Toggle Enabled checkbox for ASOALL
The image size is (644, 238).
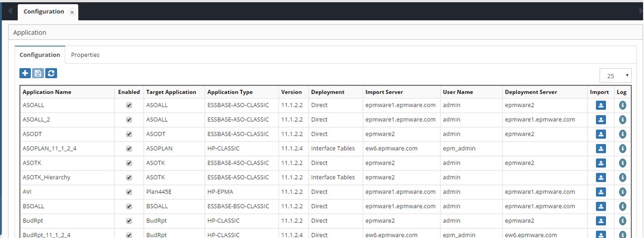coord(129,106)
